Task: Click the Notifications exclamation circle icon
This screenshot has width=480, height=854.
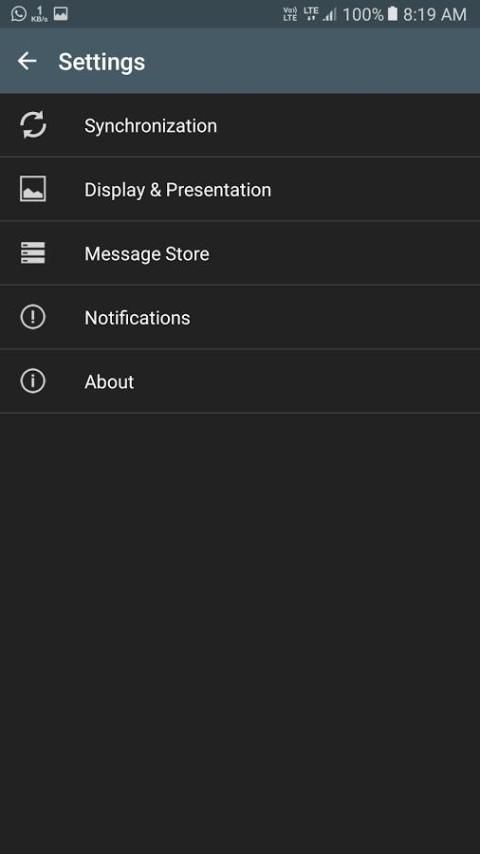Action: pos(33,317)
